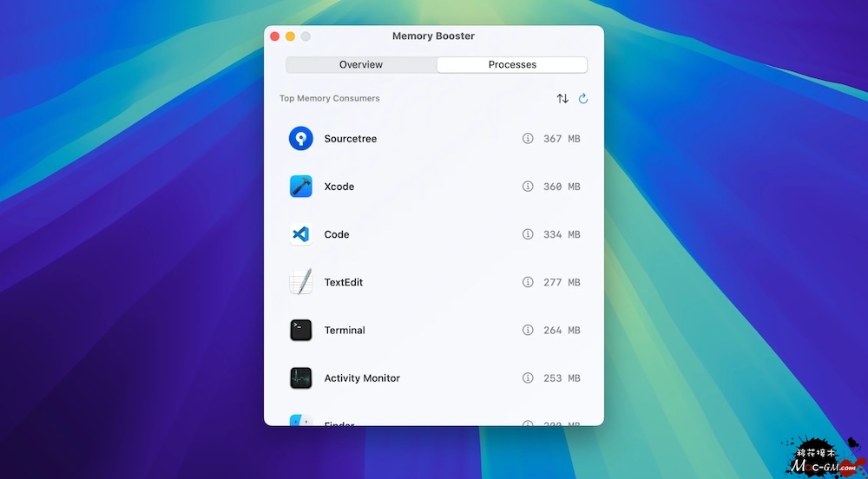Refresh the process list
Image resolution: width=868 pixels, height=479 pixels.
583,99
